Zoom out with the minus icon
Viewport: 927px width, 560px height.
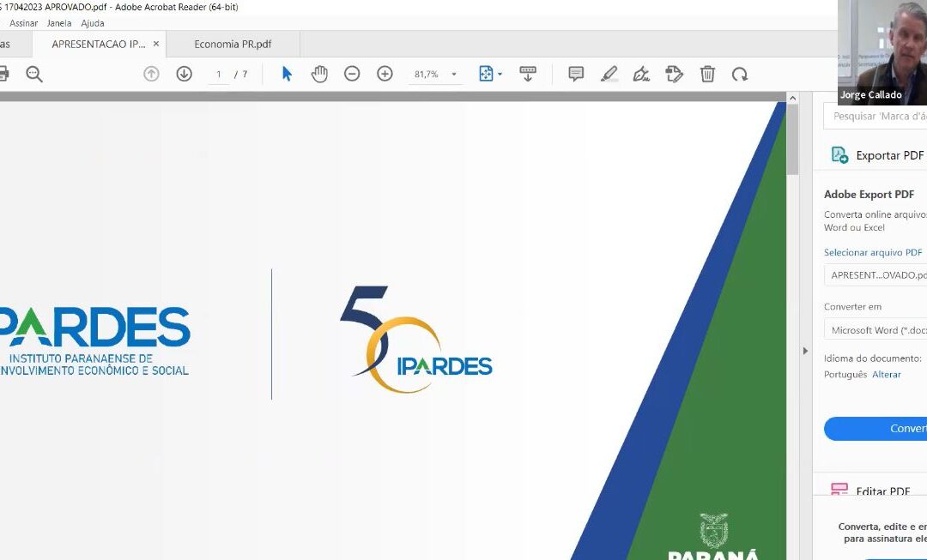click(x=352, y=74)
